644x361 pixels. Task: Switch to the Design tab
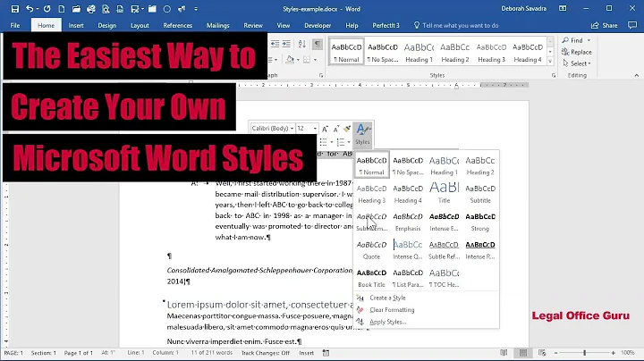(106, 25)
